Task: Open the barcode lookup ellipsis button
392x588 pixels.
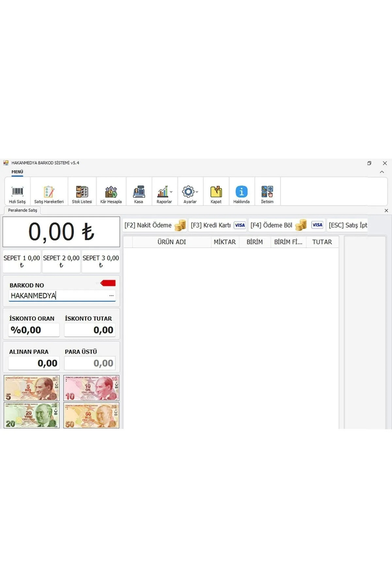Action: pos(111,296)
